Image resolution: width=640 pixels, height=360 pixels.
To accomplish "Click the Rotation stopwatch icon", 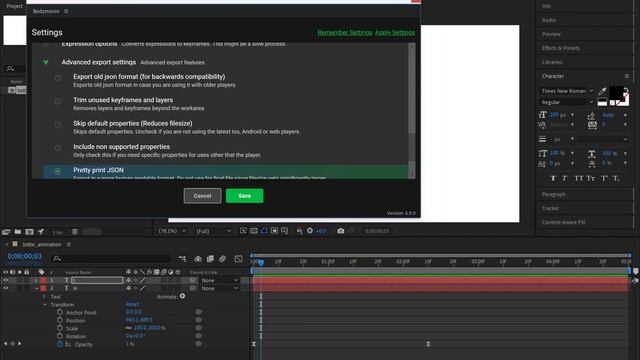I will click(x=60, y=336).
